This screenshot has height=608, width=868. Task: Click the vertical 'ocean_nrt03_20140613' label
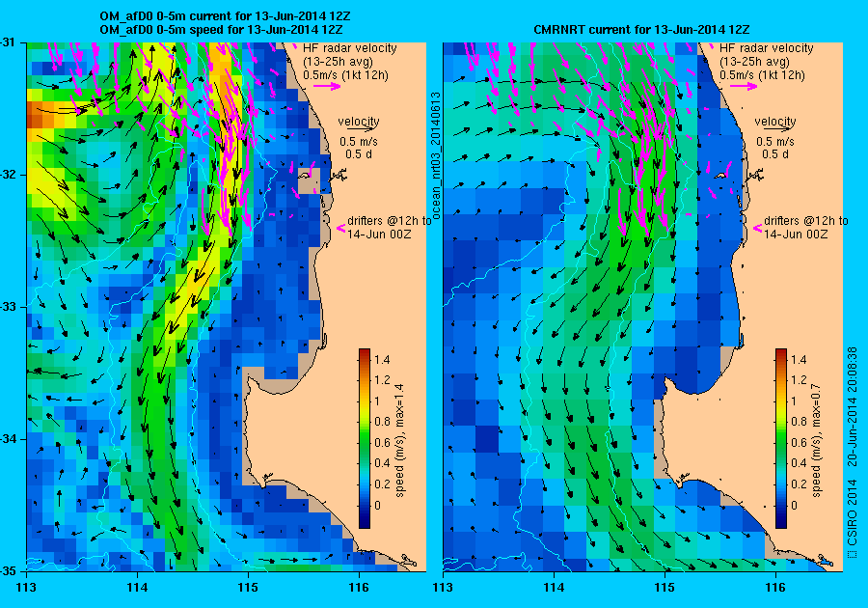pos(436,156)
